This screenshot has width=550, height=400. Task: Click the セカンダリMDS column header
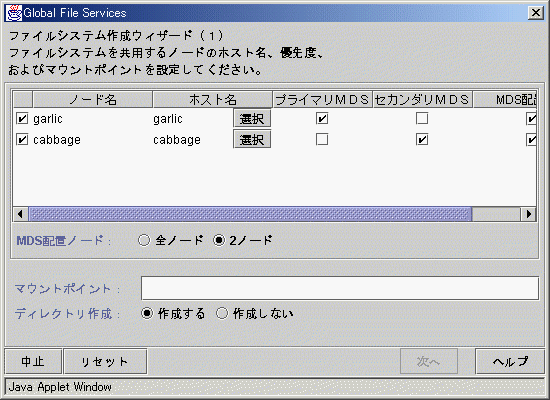click(422, 100)
